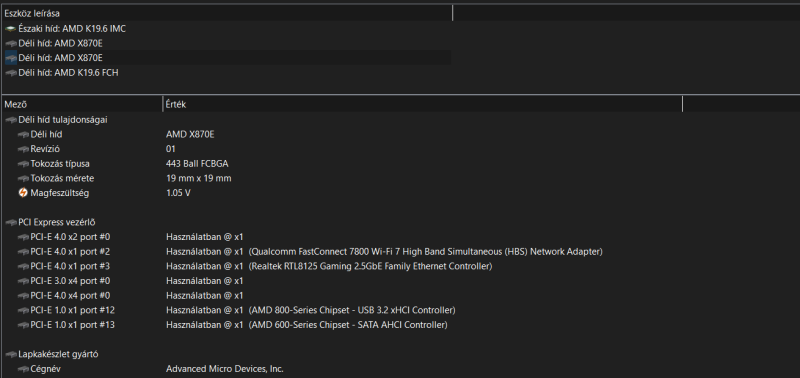The height and width of the screenshot is (378, 800).
Task: Select the Magfeszültség field
Action: (x=60, y=193)
